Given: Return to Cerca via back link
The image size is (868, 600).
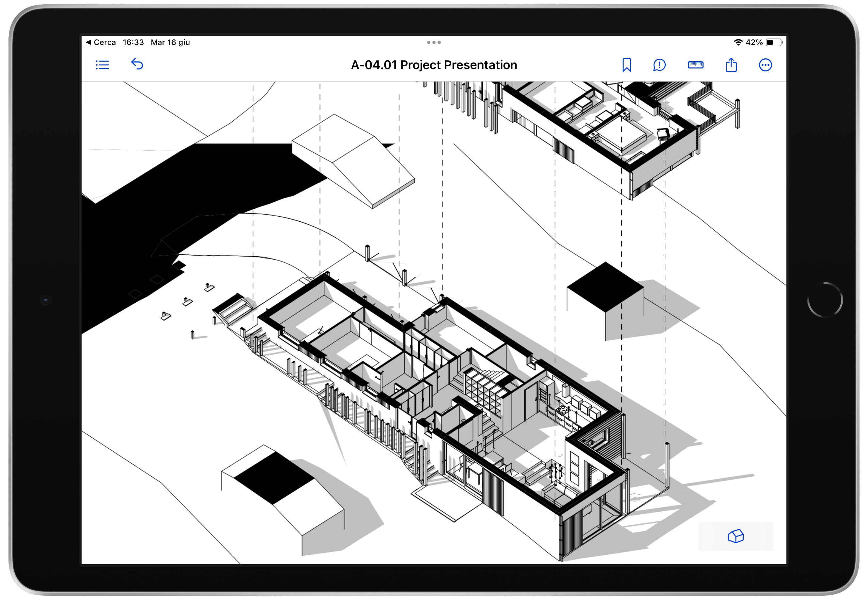Looking at the screenshot, I should [x=101, y=42].
